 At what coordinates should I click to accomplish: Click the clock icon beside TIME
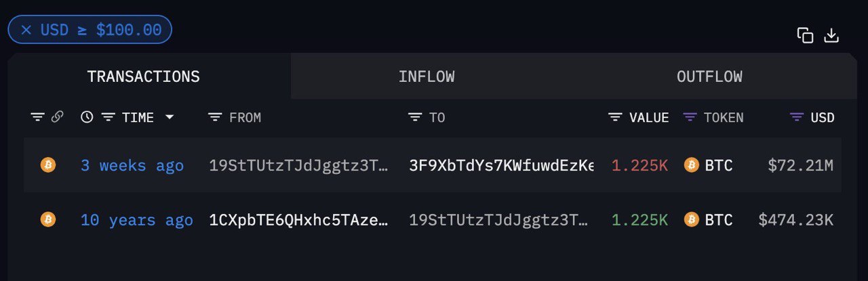[x=87, y=117]
